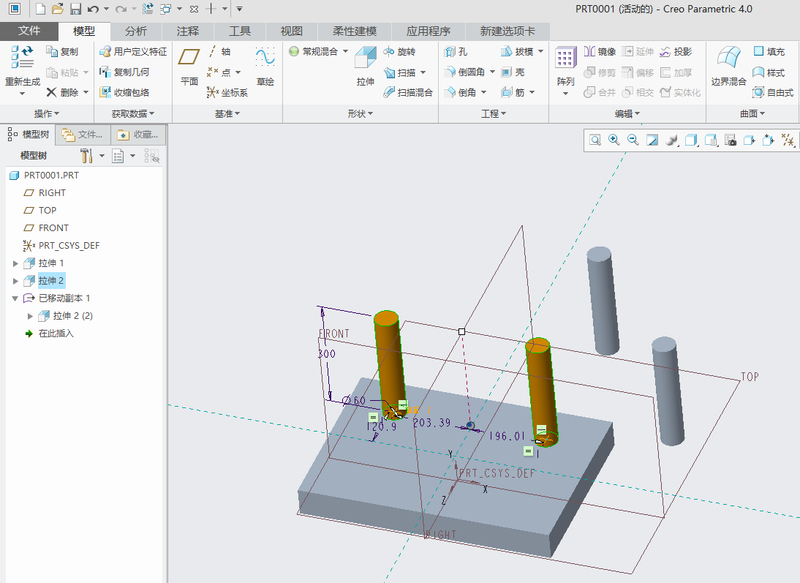Screen dimensions: 800x583
Task: Switch to the 注释 ribbon tab
Action: (188, 32)
